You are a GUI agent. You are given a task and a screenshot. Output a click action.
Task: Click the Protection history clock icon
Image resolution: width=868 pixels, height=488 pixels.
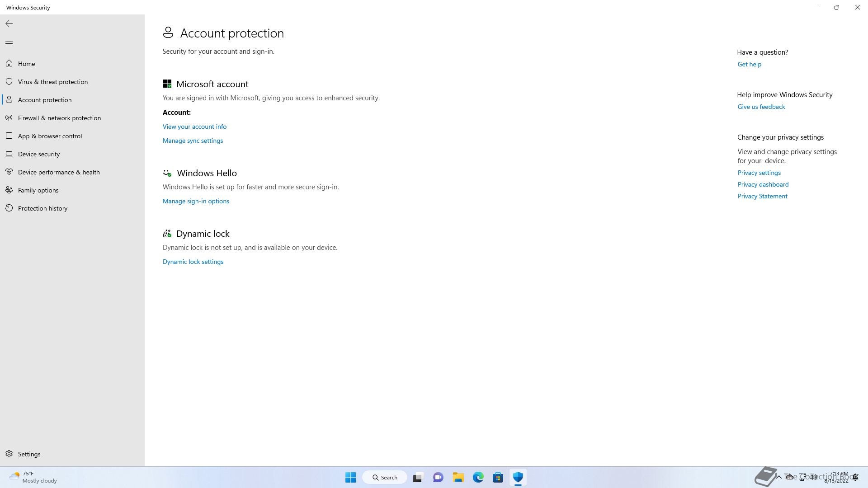[x=9, y=208]
